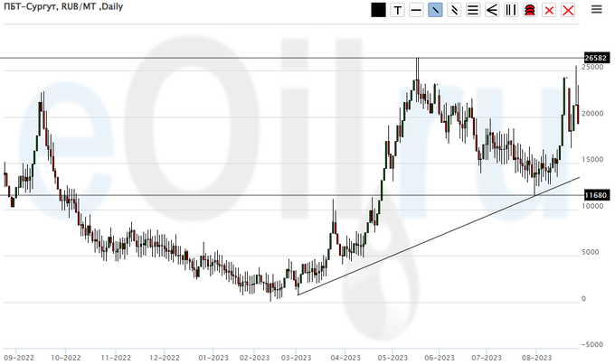615x364 pixels.
Task: Select the red arcs drawing tool
Action: 530,10
